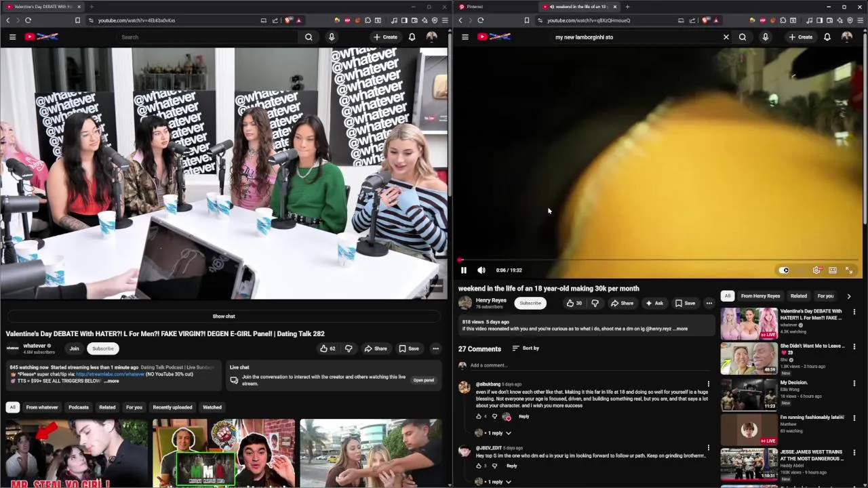Select 'Recently uploaded' chip in left window
The width and height of the screenshot is (868, 488).
tap(172, 407)
